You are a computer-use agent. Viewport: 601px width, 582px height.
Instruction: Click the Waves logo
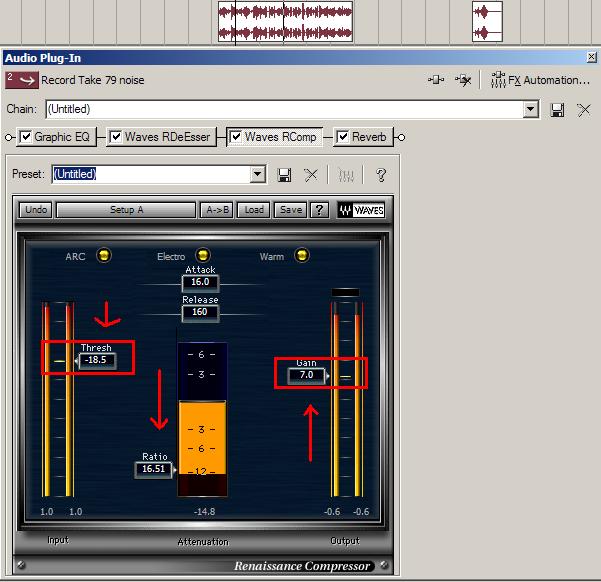361,210
